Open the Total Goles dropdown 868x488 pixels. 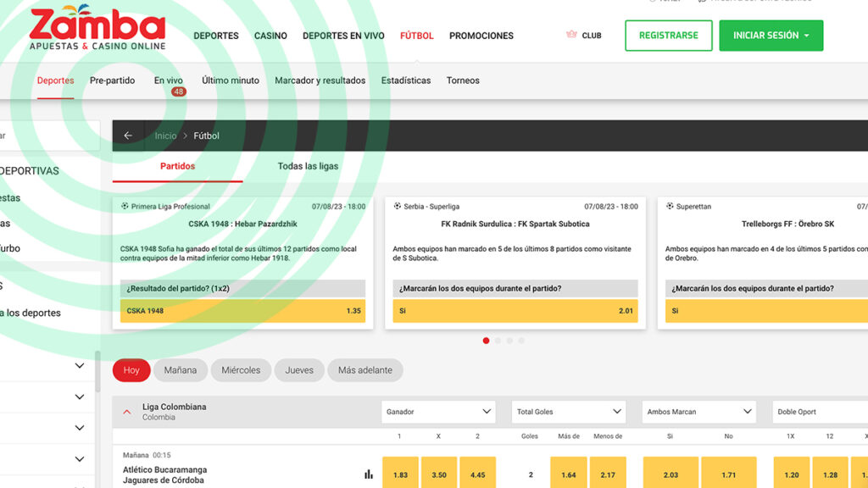569,412
